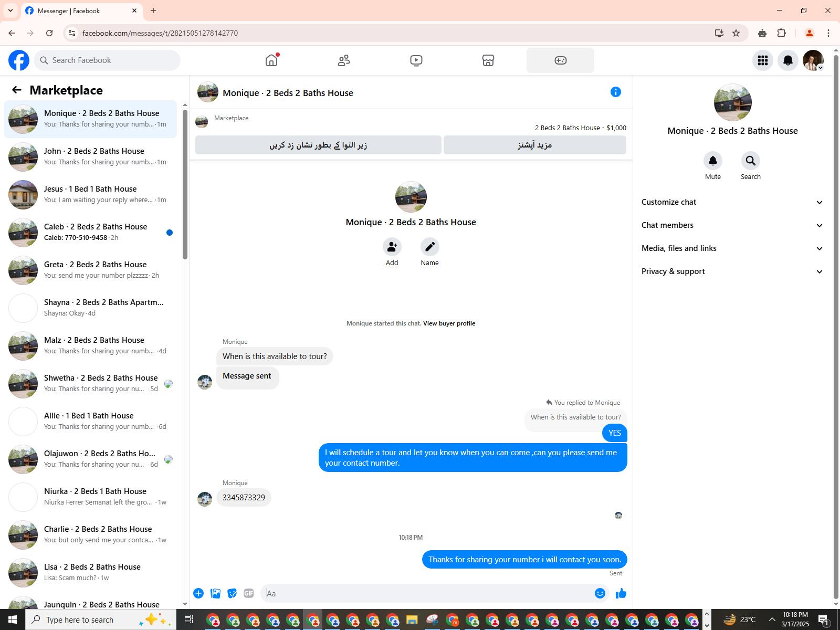This screenshot has width=840, height=630.
Task: Open Windows Task View icon
Action: point(189,620)
